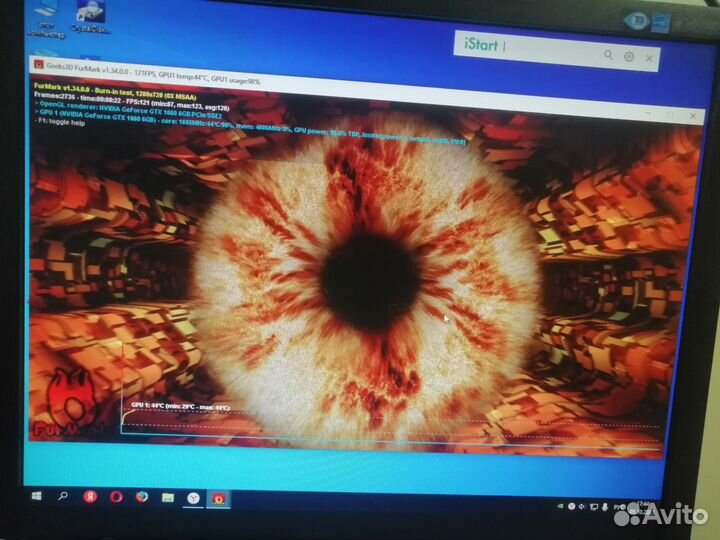This screenshot has width=720, height=540.
Task: Select the FurMark taskbar icon
Action: click(219, 497)
